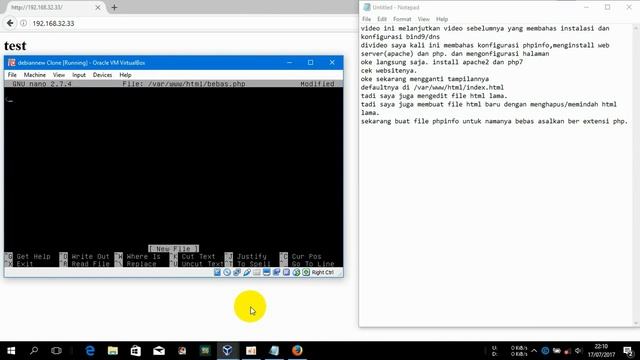Click the 'test' heading on webpage
The height and width of the screenshot is (360, 640).
15,46
